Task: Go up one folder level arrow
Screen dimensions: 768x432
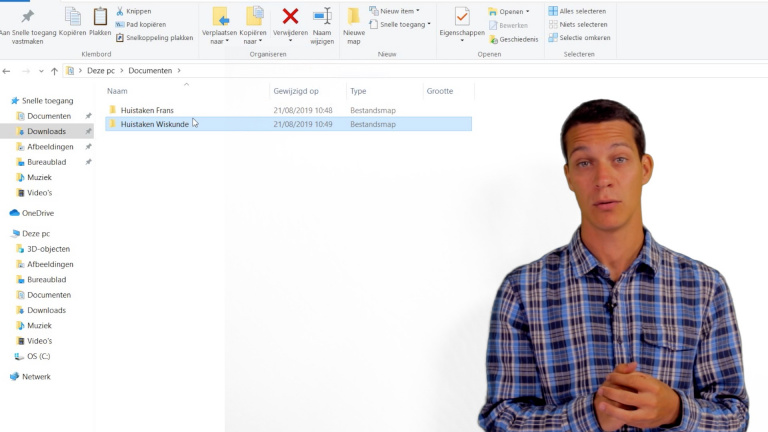Action: point(54,71)
